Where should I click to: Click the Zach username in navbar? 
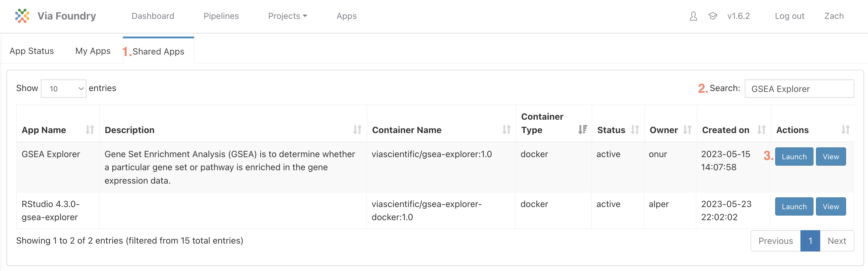[834, 16]
